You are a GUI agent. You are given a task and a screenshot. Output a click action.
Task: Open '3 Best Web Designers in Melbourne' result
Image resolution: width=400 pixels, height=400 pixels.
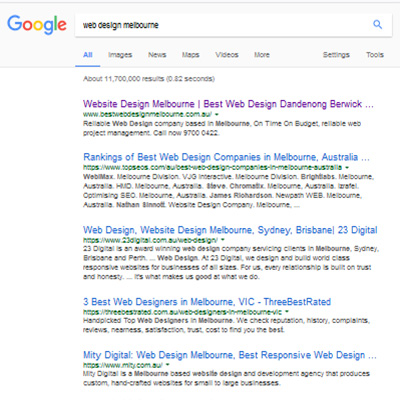pos(207,302)
